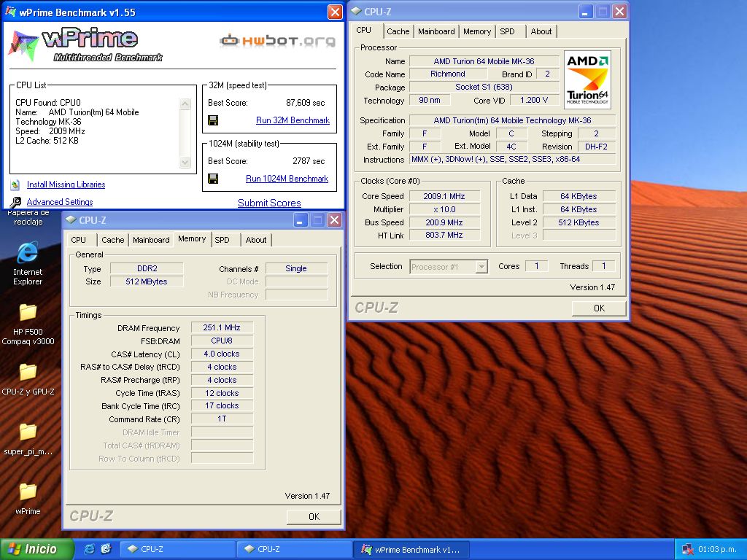747x560 pixels.
Task: Click CPU List scrollbar down arrow
Action: pyautogui.click(x=185, y=162)
